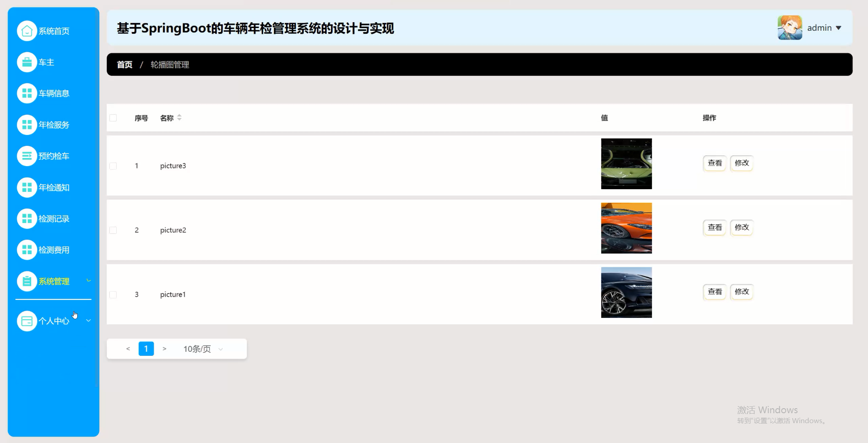Check the box for picture2 row
868x443 pixels.
coord(113,230)
